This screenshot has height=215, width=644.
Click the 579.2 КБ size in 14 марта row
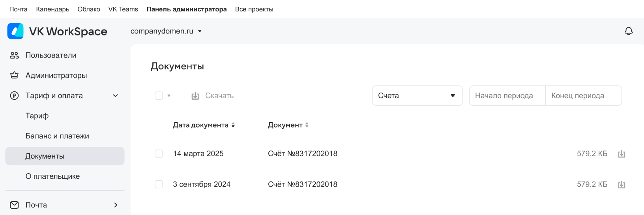point(592,154)
